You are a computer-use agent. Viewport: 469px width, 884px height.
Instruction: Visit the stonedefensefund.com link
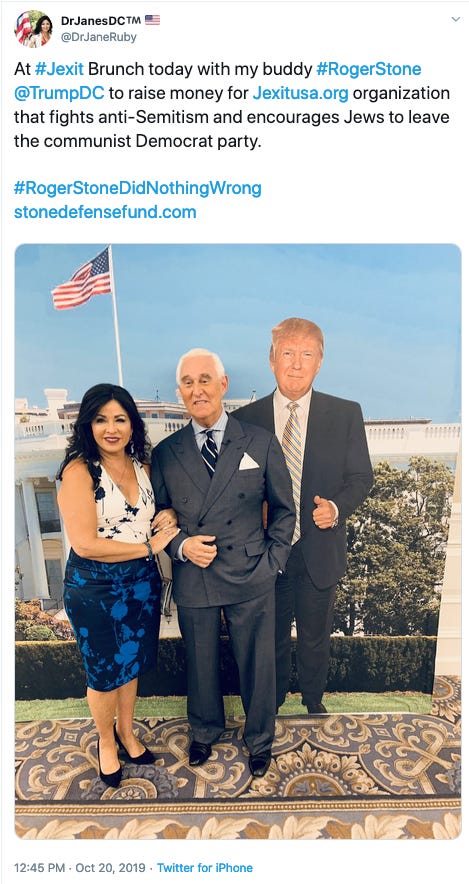coord(105,213)
